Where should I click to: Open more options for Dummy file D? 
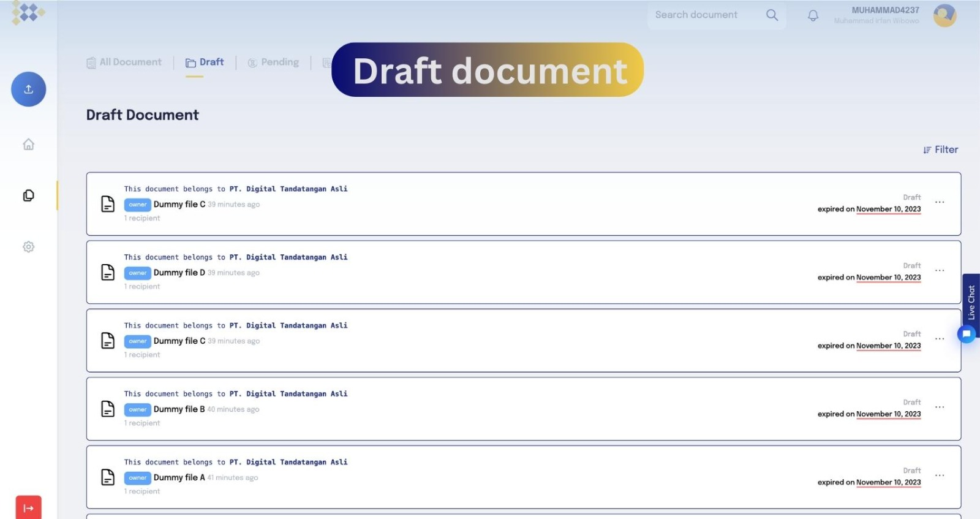coord(940,270)
